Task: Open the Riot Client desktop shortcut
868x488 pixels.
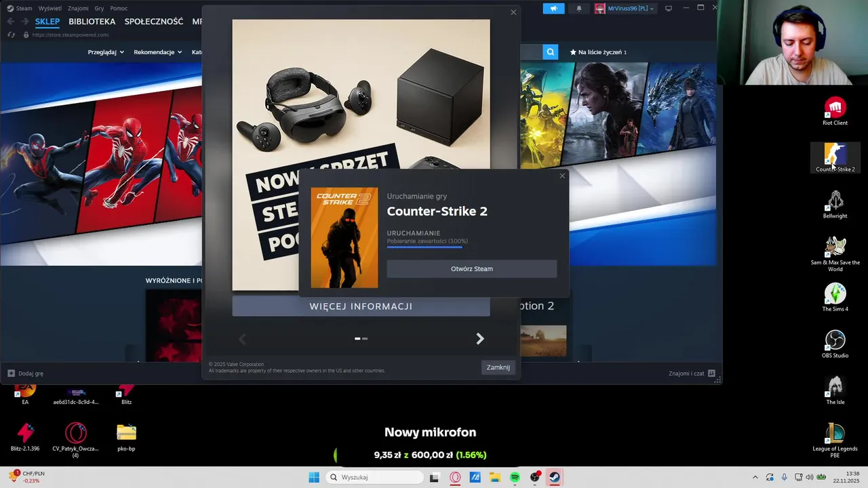Action: click(x=835, y=111)
